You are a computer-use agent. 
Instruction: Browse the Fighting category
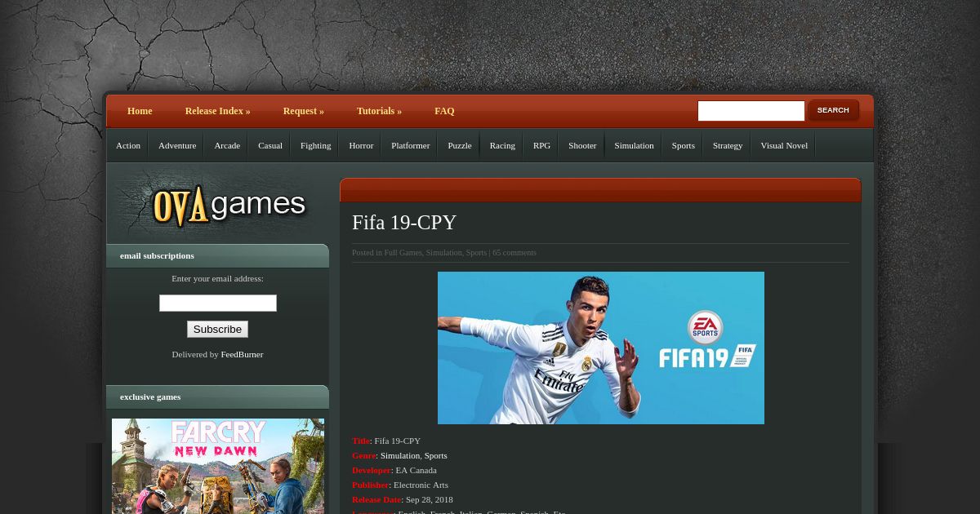(315, 145)
